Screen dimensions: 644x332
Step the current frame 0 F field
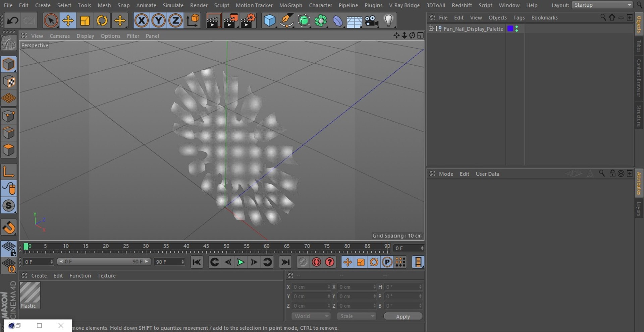[x=409, y=248]
